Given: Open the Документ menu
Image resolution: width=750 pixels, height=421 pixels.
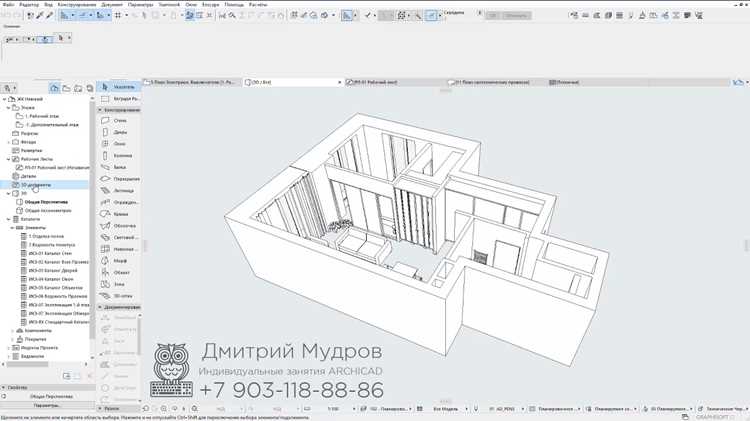Looking at the screenshot, I should coord(112,4).
